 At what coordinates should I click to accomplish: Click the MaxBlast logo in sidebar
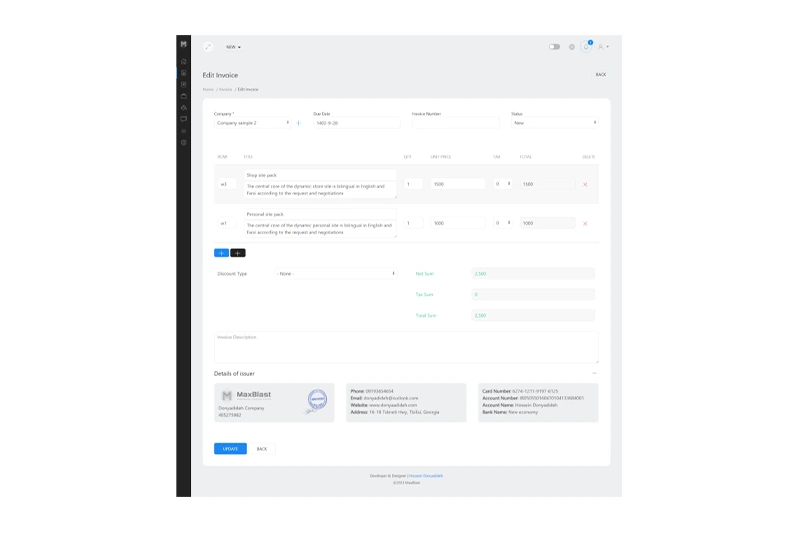click(x=183, y=44)
